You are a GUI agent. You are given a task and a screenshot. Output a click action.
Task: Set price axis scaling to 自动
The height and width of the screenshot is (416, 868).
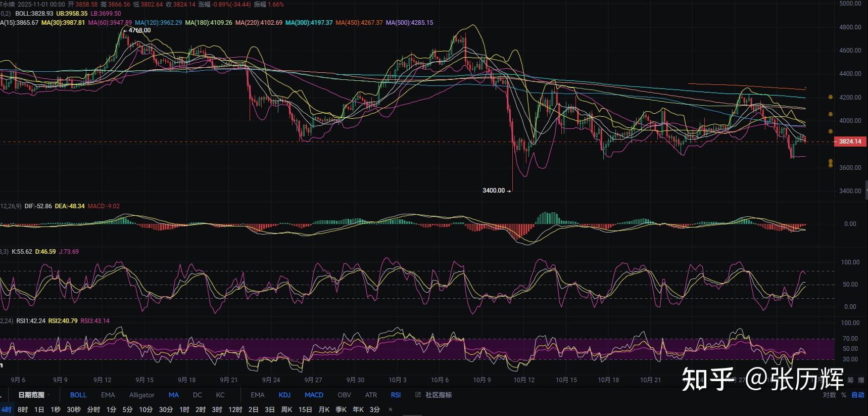857,395
